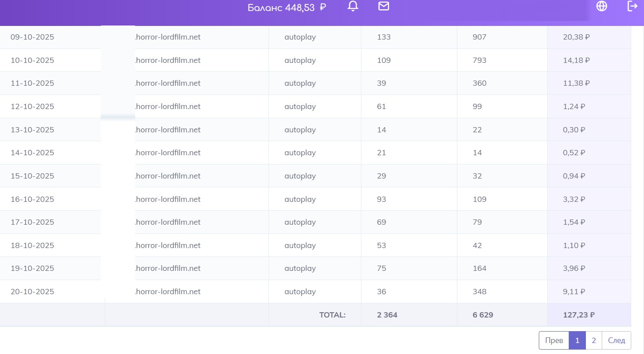
Task: Click horror-lordfilm.net in the 10-10-2025 row
Action: (167, 60)
